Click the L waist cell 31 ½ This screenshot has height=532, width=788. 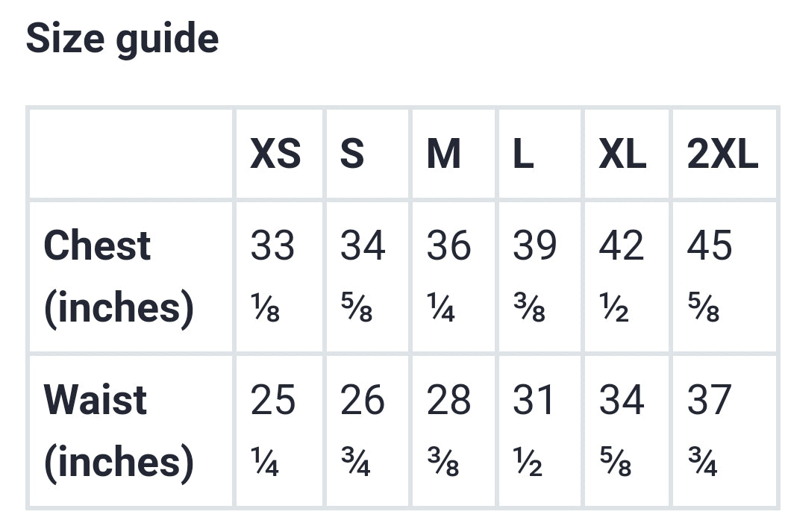point(534,431)
